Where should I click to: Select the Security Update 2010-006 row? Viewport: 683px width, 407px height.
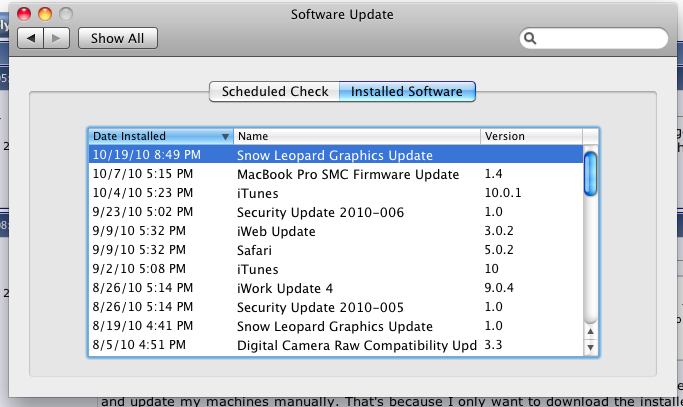click(336, 212)
